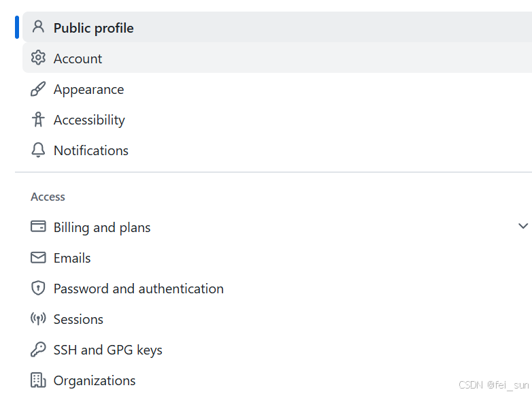Click the gear icon next to Account

coord(38,58)
